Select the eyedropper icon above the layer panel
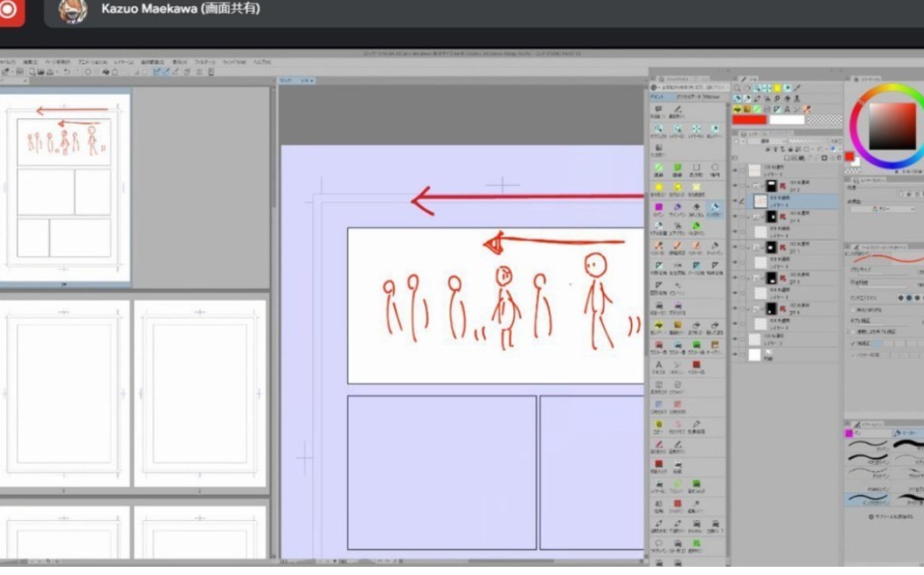This screenshot has width=924, height=575. (x=798, y=88)
